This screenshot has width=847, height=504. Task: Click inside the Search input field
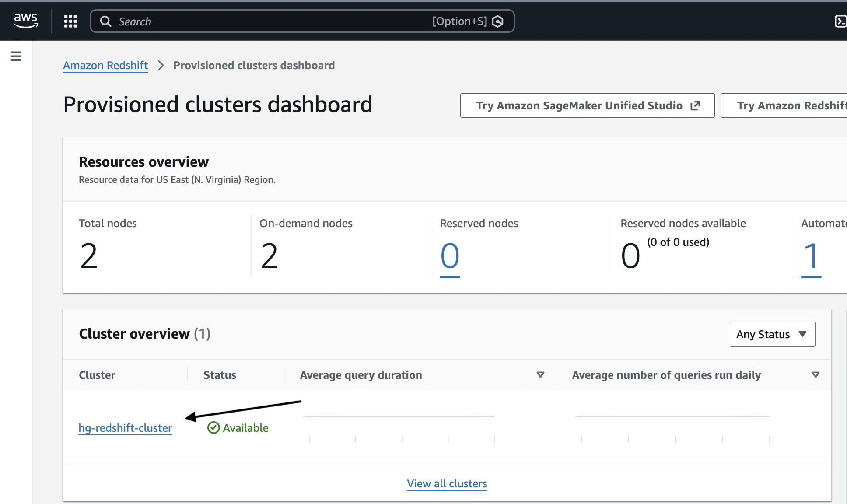coord(262,21)
